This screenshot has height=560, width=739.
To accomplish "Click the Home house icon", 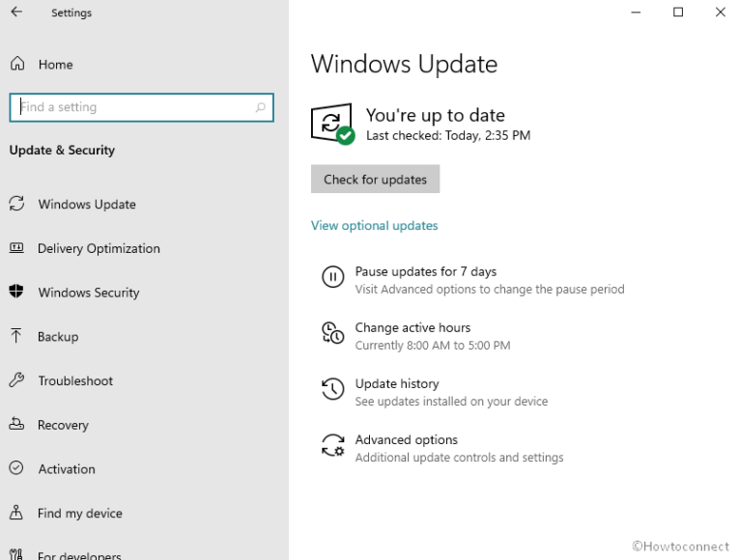I will (x=17, y=63).
